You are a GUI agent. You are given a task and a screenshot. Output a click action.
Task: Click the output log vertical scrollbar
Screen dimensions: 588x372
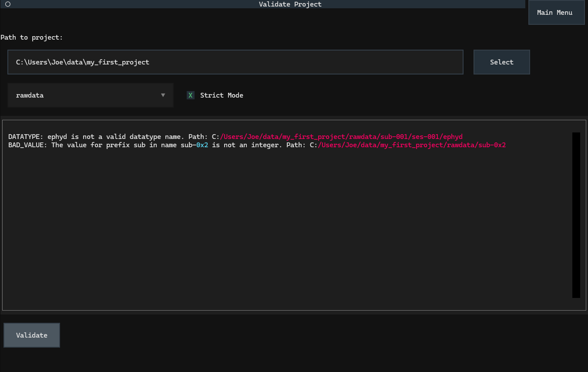[x=576, y=215]
